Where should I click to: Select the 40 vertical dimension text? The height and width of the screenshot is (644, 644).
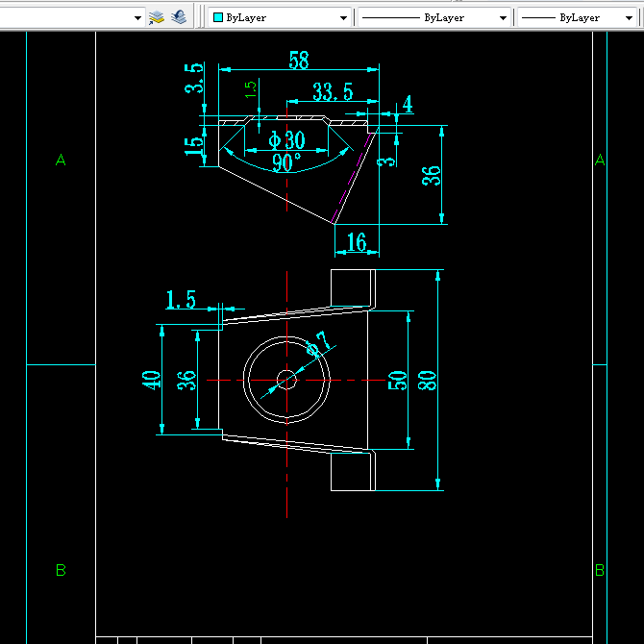tap(151, 380)
